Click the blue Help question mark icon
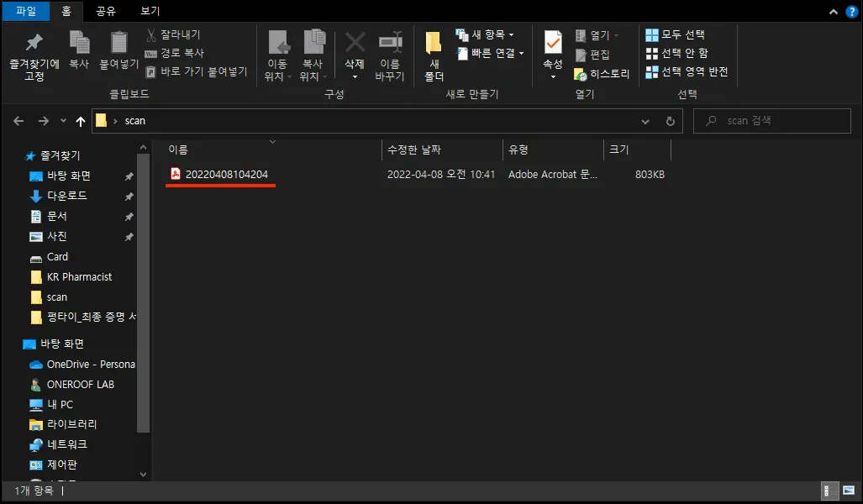This screenshot has width=863, height=504. click(851, 12)
